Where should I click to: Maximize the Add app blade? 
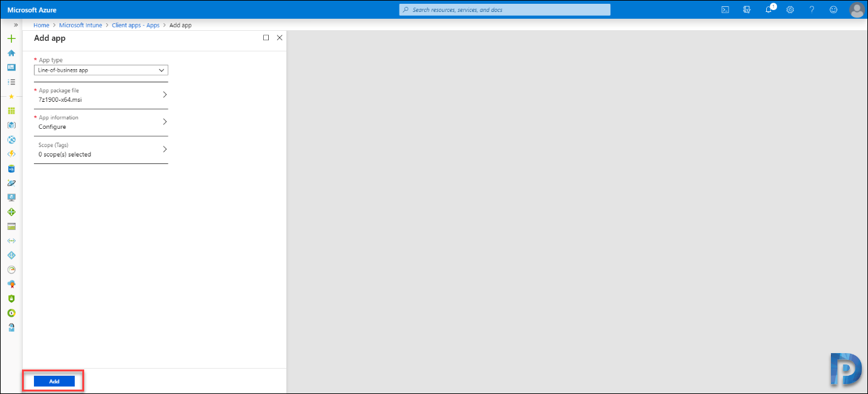tap(266, 38)
